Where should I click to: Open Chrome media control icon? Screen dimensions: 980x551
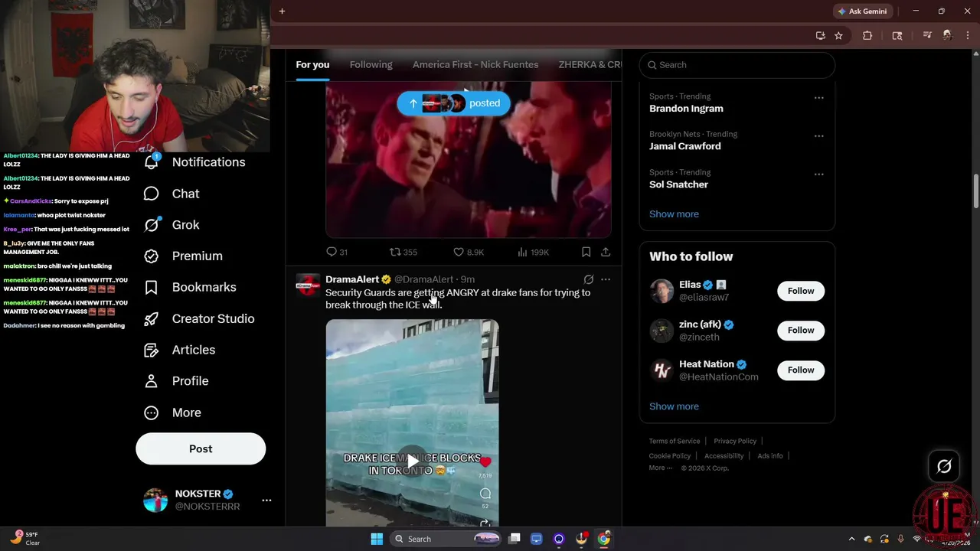927,35
